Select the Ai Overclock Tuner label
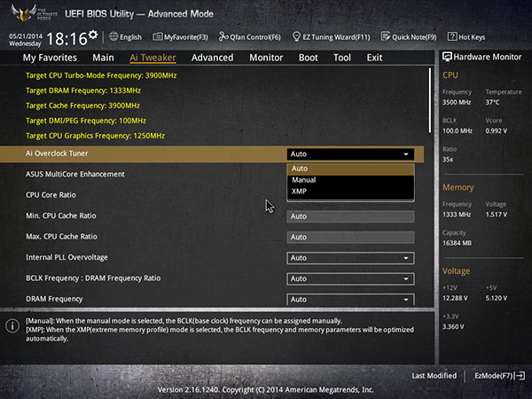This screenshot has height=399, width=532. click(x=57, y=153)
